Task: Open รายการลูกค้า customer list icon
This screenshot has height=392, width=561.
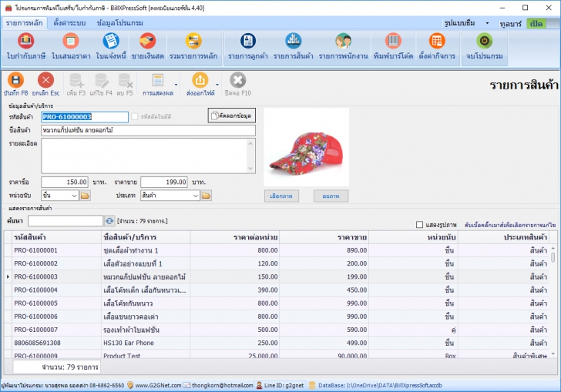Action: 247,42
